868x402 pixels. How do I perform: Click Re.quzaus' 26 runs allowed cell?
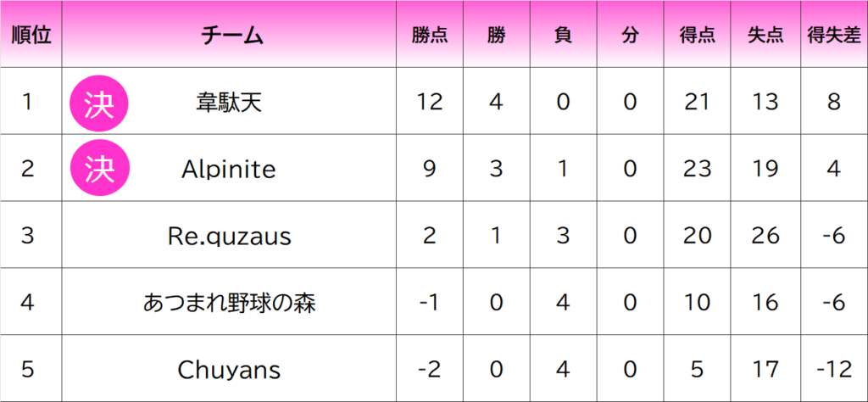(765, 236)
